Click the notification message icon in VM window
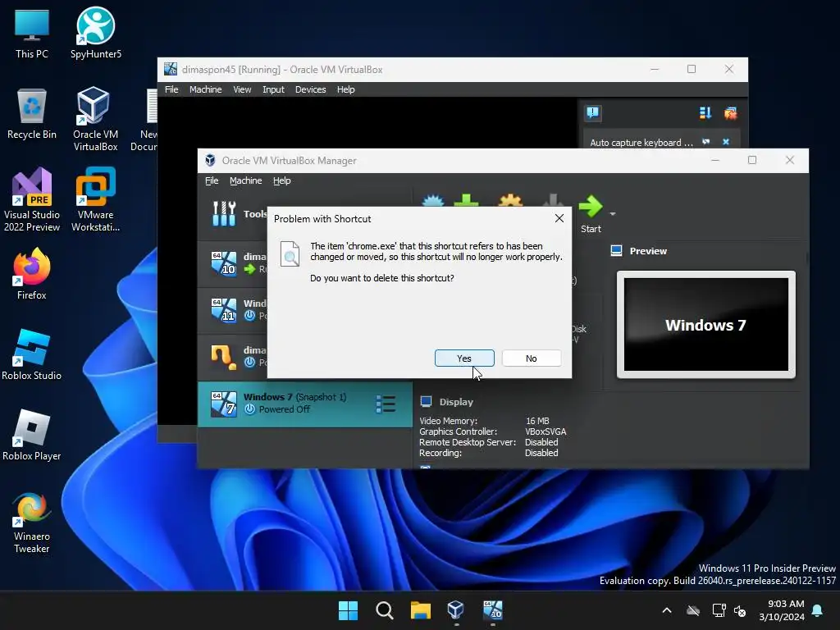The width and height of the screenshot is (840, 630). [x=592, y=112]
